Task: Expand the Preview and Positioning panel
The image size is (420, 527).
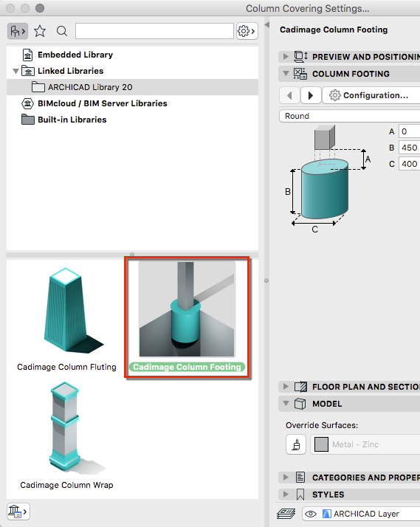Action: [x=286, y=56]
